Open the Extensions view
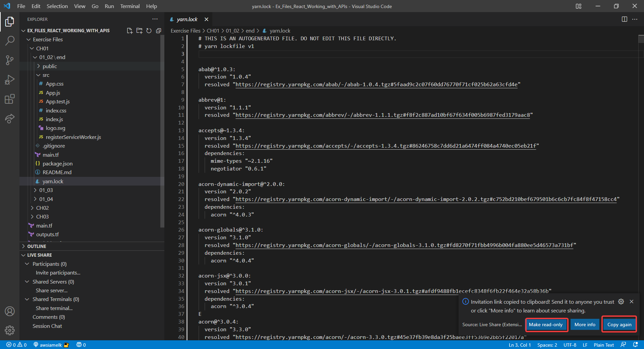The width and height of the screenshot is (644, 349). (10, 99)
